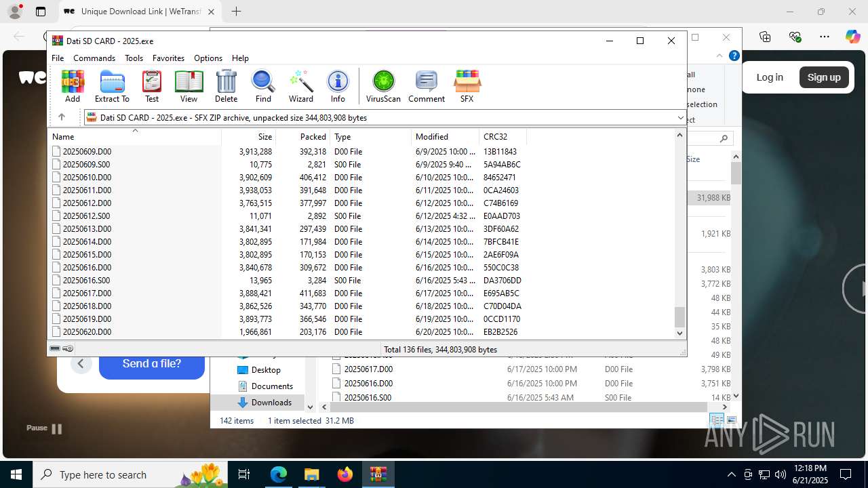Click the disk icon in WinRAR status bar

56,348
